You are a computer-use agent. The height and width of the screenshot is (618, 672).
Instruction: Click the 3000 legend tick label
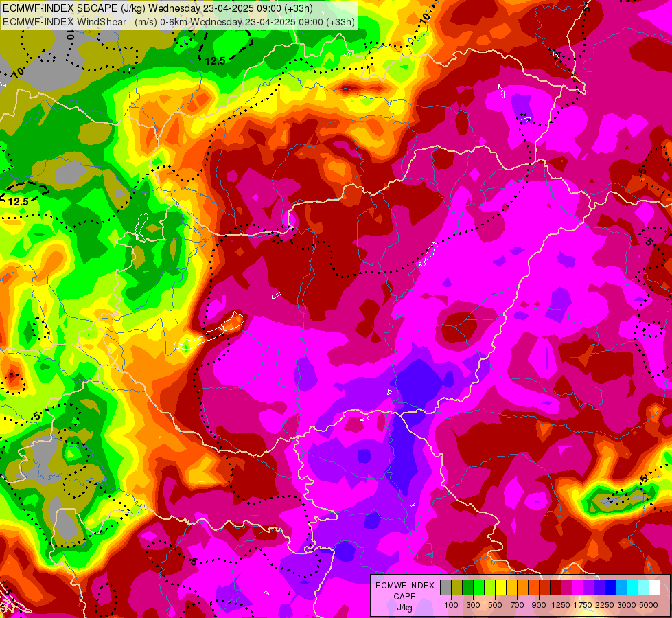click(627, 605)
